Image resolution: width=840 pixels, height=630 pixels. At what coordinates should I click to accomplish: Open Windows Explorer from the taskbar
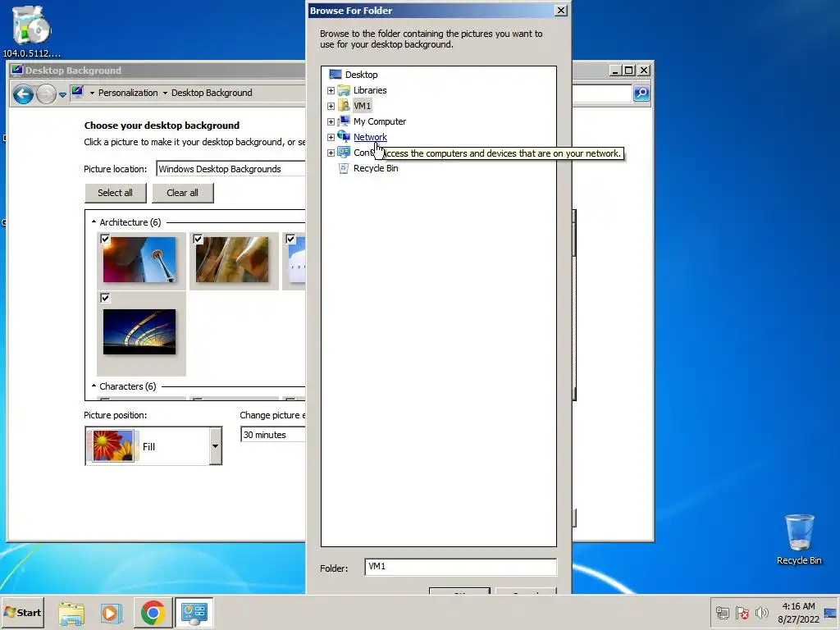71,613
